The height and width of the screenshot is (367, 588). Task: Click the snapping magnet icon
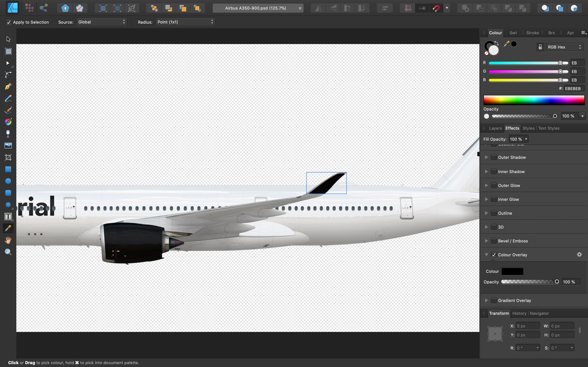pos(436,8)
